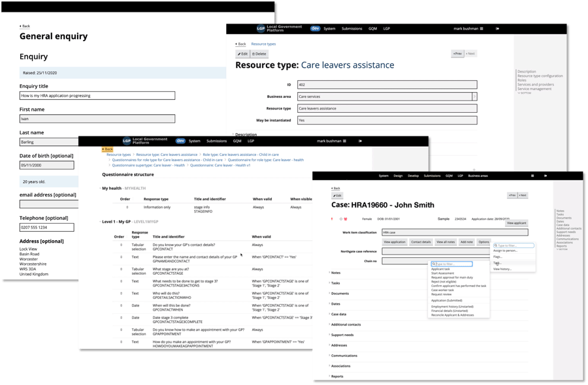
Task: Click the red exclamation flag icon on case
Action: coord(332,219)
